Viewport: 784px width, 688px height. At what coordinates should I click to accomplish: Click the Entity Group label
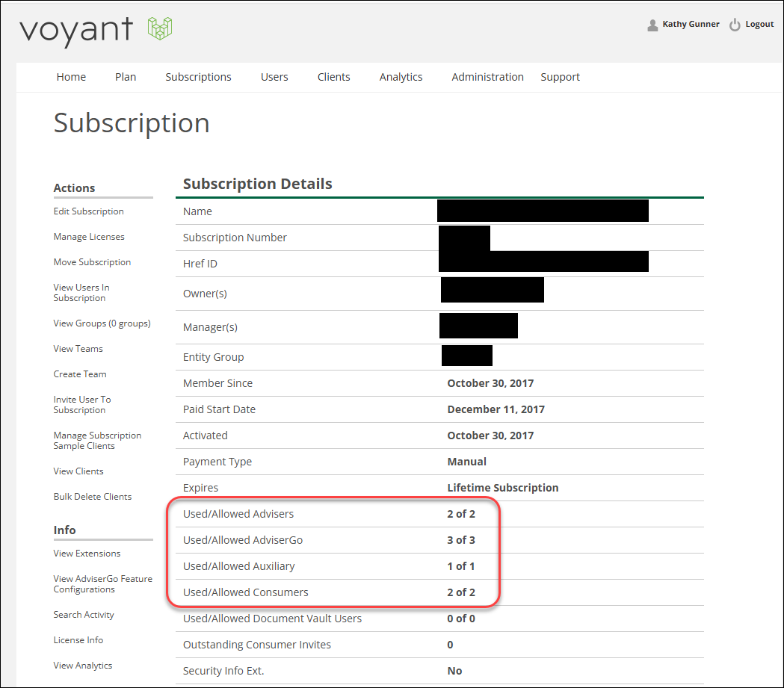(x=214, y=357)
